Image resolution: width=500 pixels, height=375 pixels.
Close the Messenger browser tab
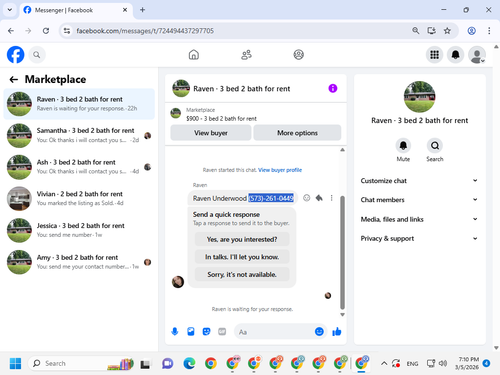[x=125, y=10]
